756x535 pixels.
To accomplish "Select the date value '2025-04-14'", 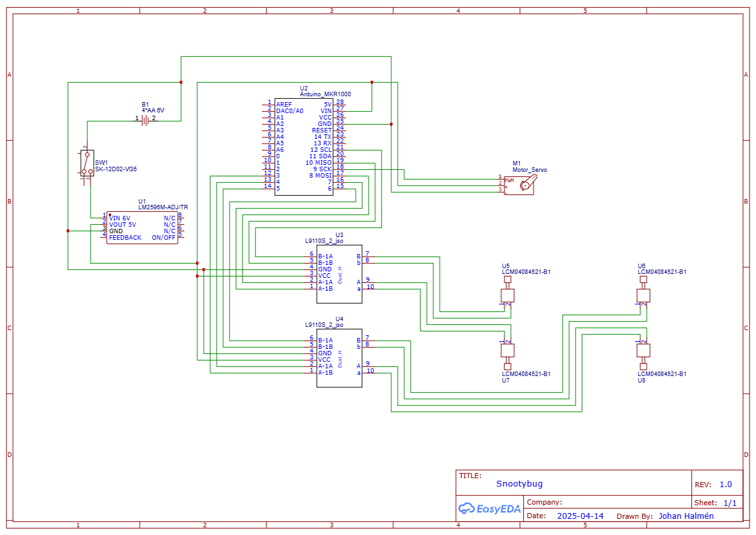I will (580, 516).
